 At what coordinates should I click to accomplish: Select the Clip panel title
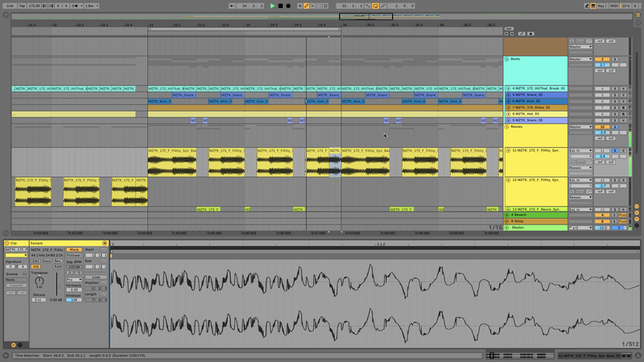pos(14,244)
